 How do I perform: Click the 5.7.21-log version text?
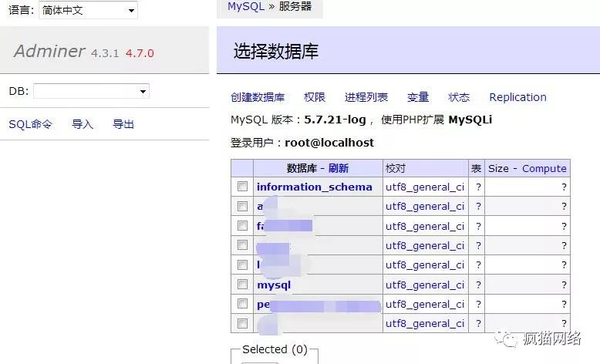coord(335,120)
